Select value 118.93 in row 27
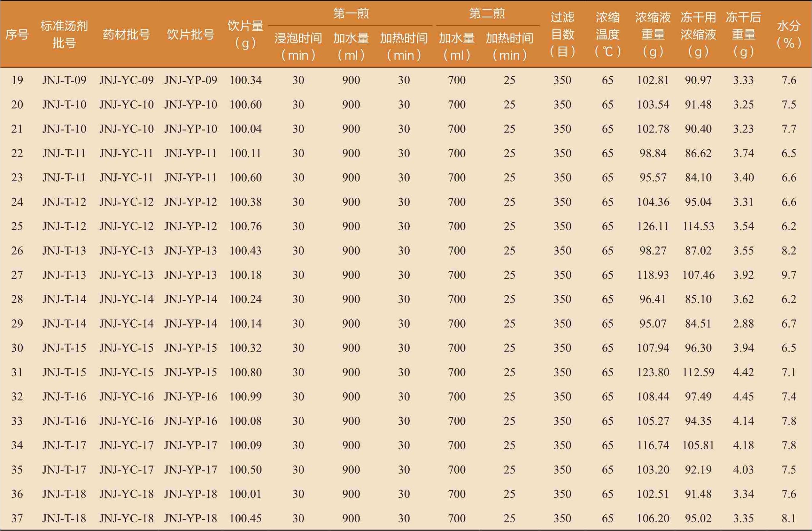812x531 pixels. click(x=653, y=275)
